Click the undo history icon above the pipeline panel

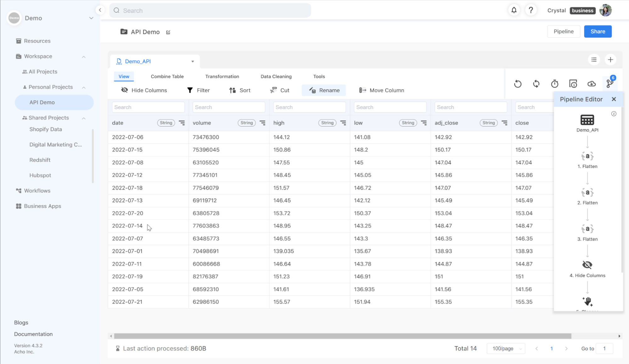tap(517, 84)
